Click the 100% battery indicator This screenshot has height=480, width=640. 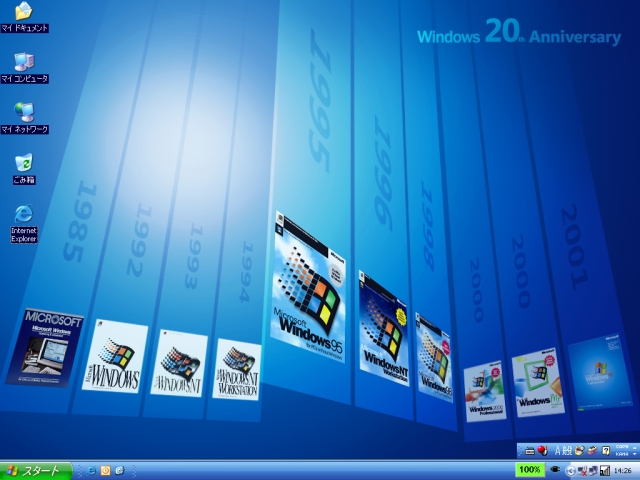(x=530, y=470)
